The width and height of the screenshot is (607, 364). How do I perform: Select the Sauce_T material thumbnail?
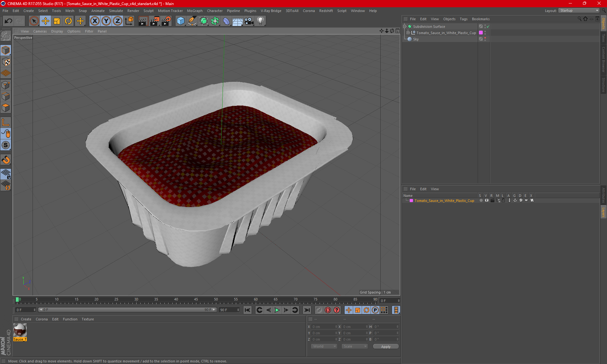[x=20, y=330]
